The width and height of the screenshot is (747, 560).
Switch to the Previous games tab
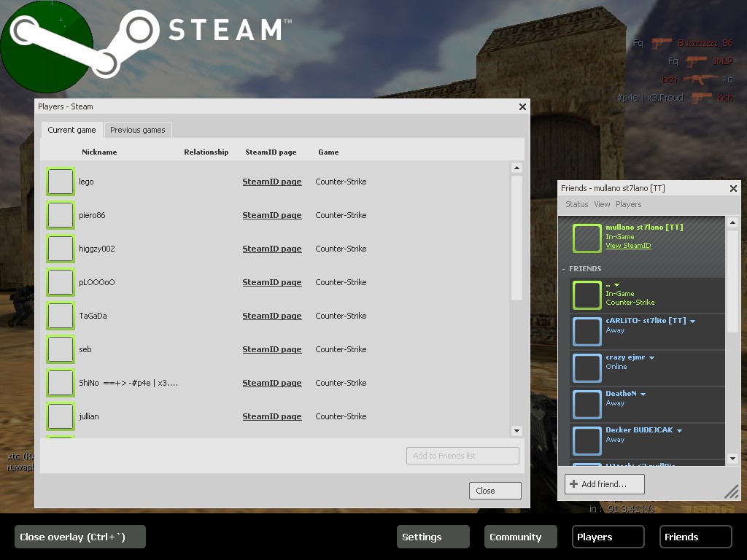tap(138, 130)
